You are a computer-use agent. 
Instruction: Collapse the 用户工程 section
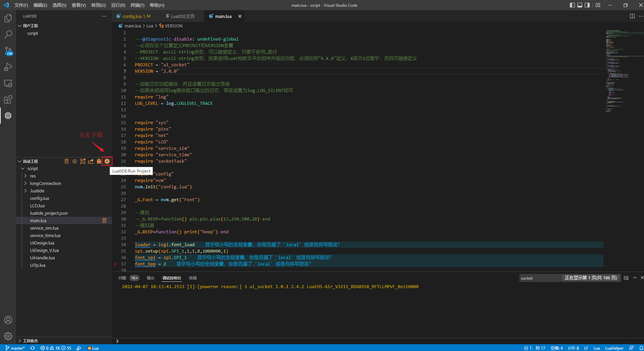pyautogui.click(x=20, y=26)
